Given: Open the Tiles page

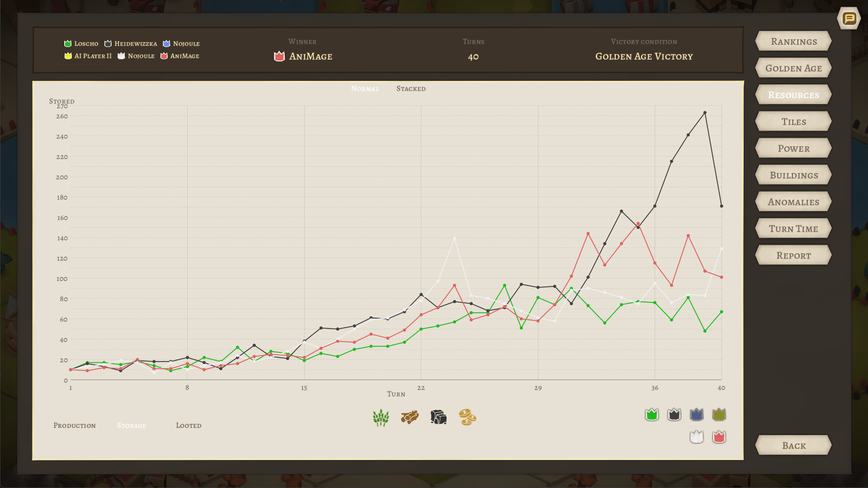Looking at the screenshot, I should (x=793, y=122).
